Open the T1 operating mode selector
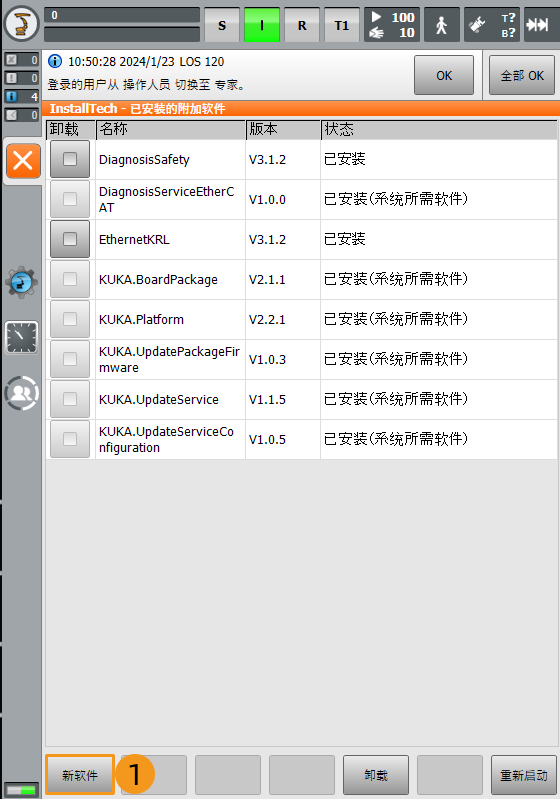 (x=342, y=25)
